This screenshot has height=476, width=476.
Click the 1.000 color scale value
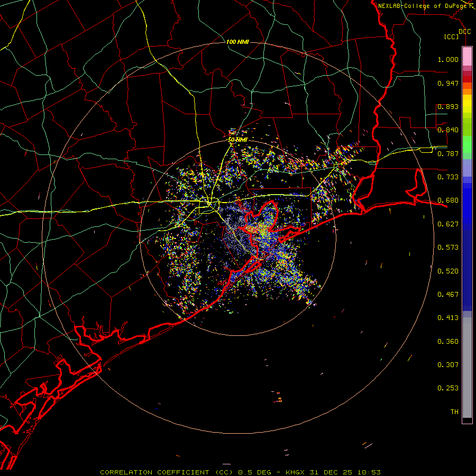(x=448, y=59)
